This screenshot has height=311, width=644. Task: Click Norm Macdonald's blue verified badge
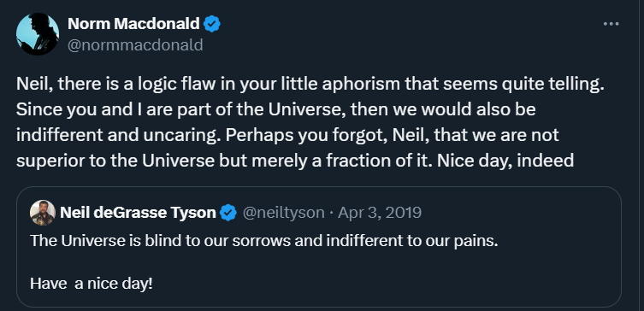pyautogui.click(x=212, y=24)
